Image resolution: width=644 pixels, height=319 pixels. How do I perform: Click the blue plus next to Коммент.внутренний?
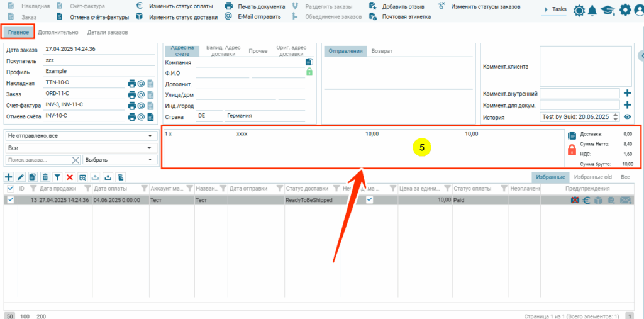coord(627,93)
